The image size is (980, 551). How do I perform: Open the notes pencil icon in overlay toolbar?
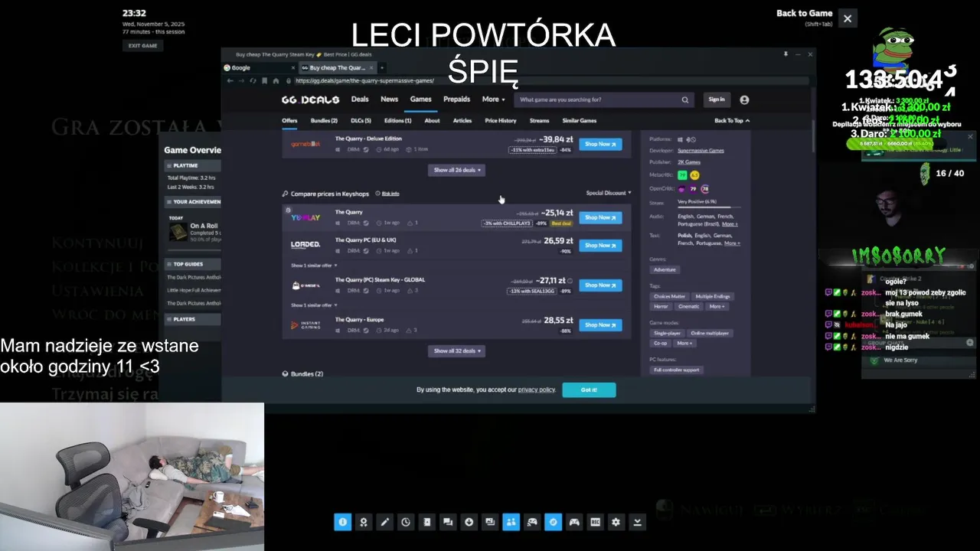click(x=384, y=522)
